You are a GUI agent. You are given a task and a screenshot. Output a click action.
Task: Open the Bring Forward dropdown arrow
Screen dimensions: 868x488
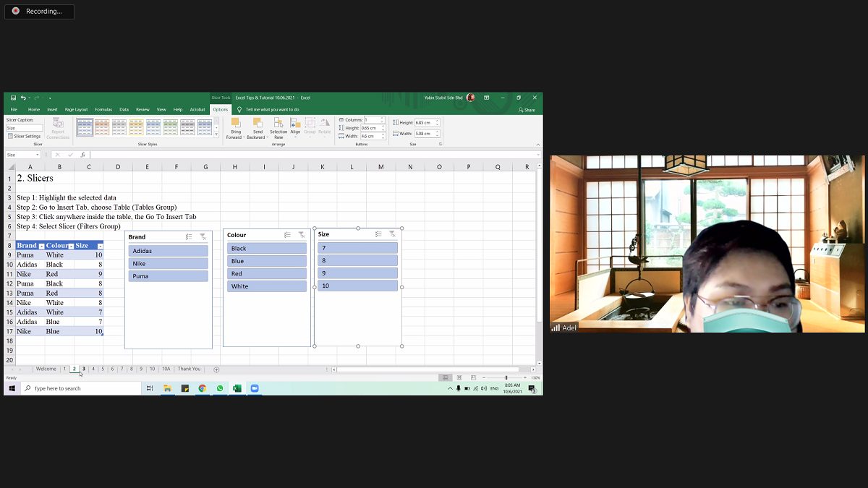pos(244,137)
